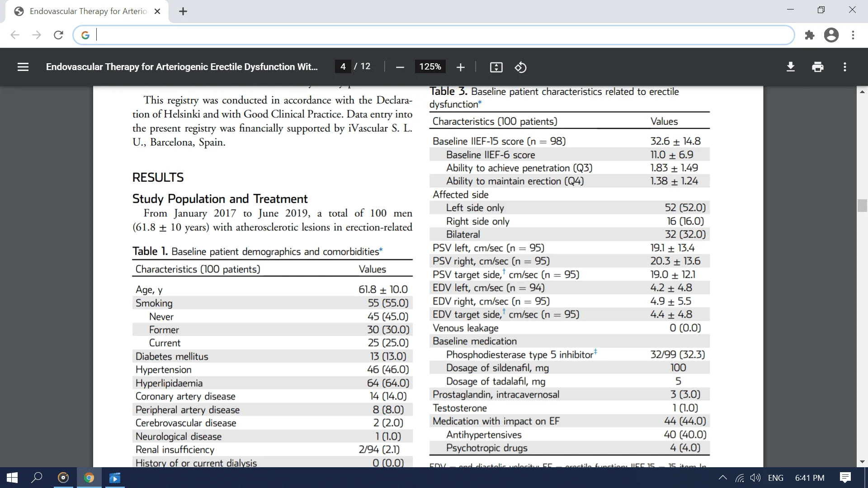Click the 'Venous leakage' row label
Image resolution: width=868 pixels, height=488 pixels.
pos(465,328)
